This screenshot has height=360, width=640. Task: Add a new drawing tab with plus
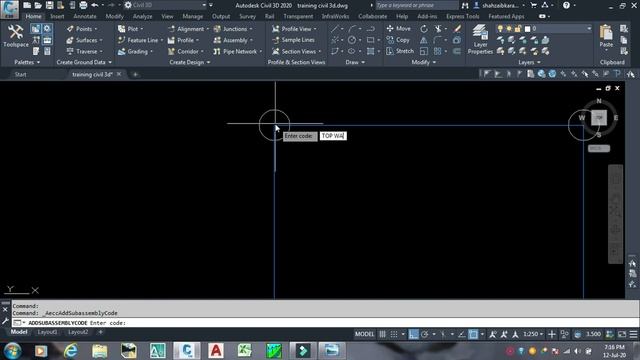click(x=135, y=74)
